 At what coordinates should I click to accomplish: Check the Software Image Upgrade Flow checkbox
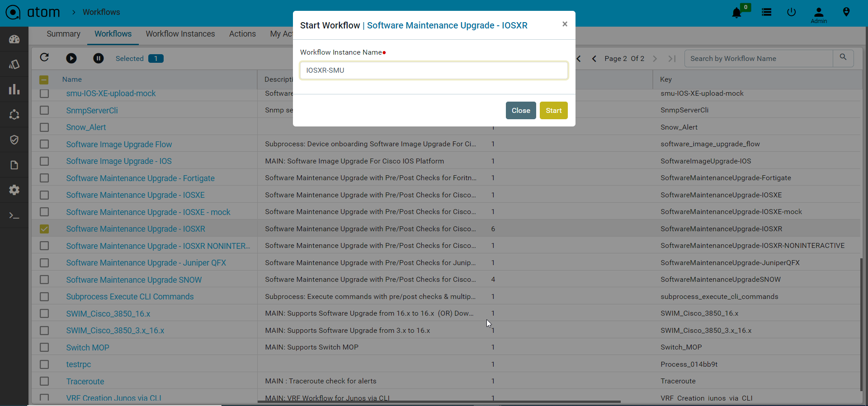44,144
